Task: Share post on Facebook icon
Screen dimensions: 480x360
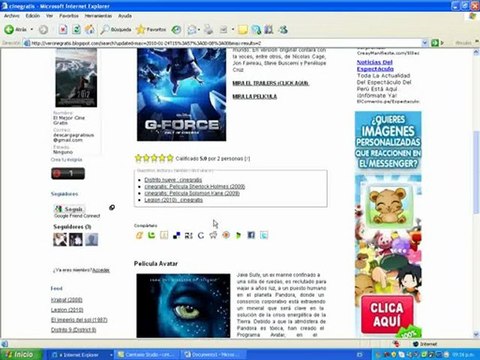Action: click(x=251, y=235)
